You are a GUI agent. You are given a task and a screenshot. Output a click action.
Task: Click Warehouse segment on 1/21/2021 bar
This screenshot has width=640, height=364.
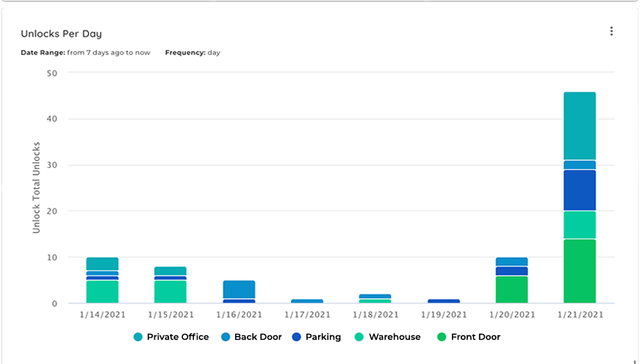click(x=579, y=225)
